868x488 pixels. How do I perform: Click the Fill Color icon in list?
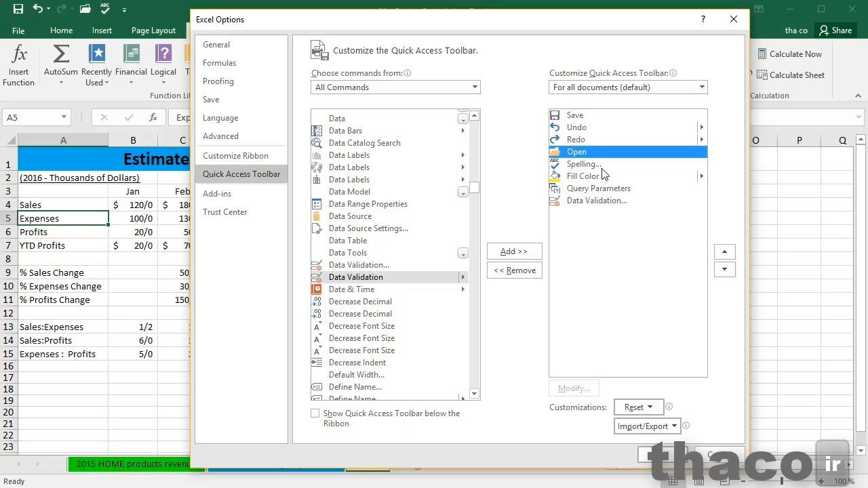point(555,176)
